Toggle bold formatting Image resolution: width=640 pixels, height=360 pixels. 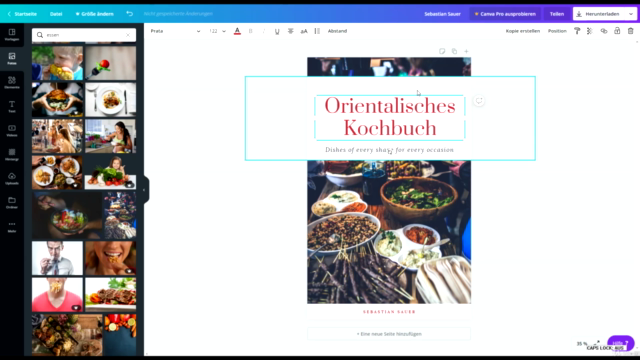251,31
